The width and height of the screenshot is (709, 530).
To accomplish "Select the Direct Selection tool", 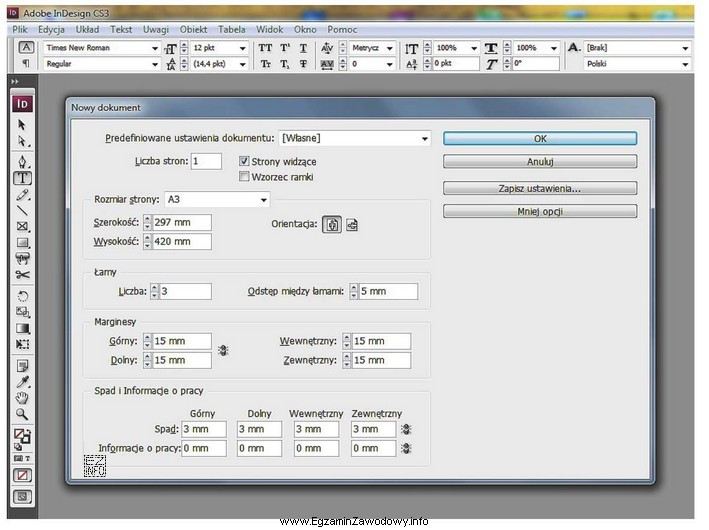I will tap(22, 142).
